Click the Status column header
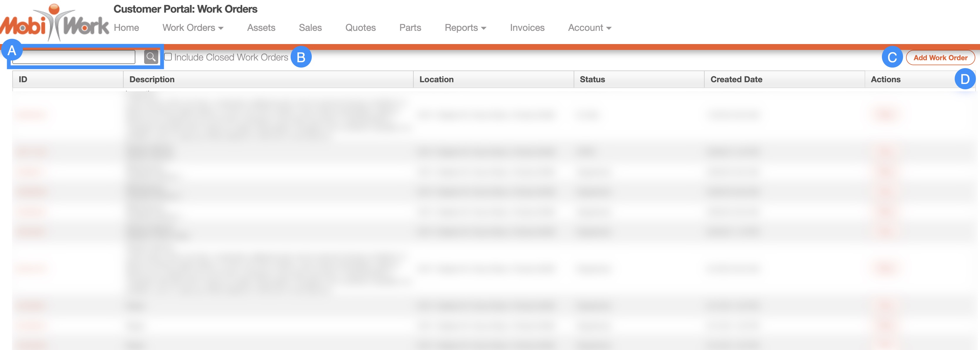980x350 pixels. [x=592, y=80]
